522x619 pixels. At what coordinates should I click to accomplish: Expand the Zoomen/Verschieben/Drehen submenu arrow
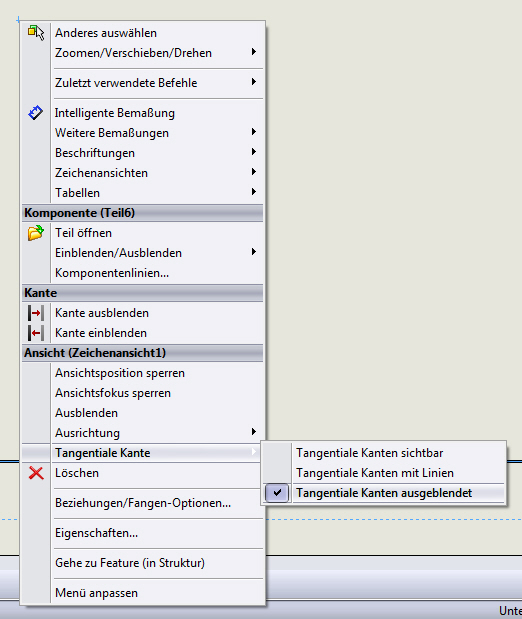pyautogui.click(x=254, y=52)
